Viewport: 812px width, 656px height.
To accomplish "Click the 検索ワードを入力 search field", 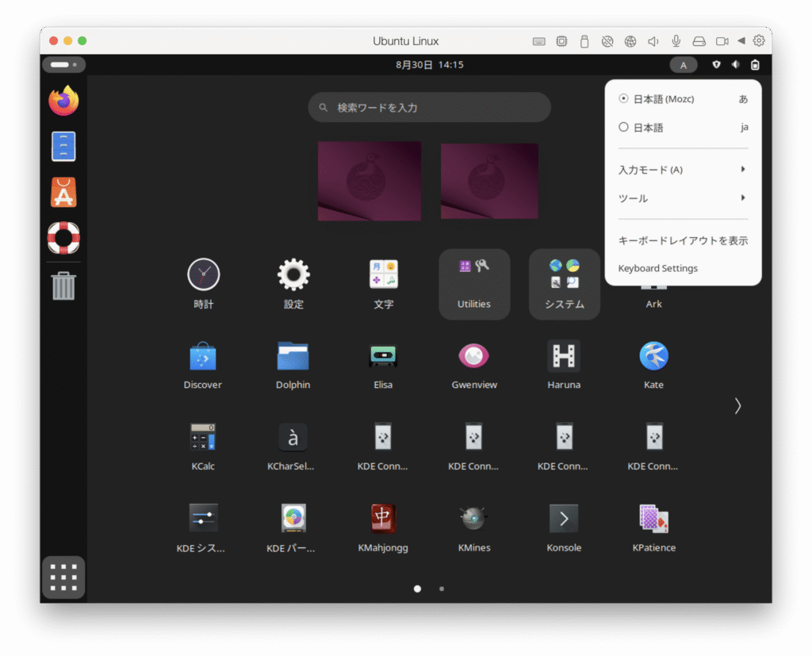I will (429, 107).
